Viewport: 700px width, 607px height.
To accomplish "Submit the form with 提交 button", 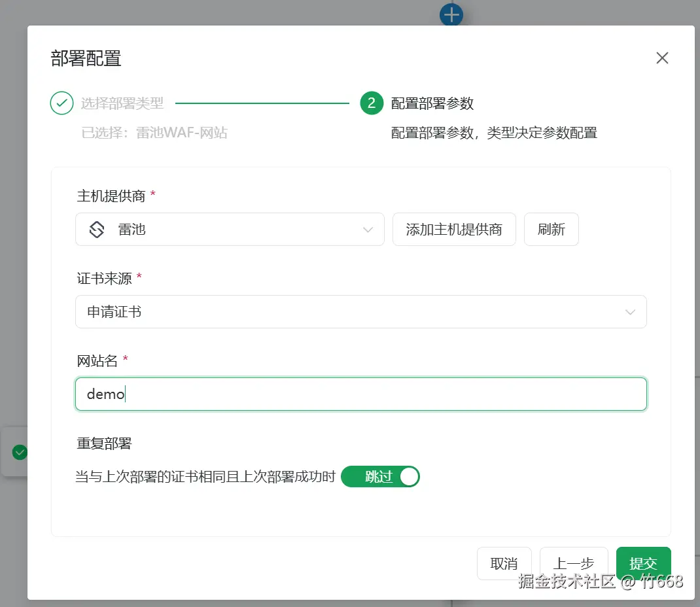I will click(643, 564).
